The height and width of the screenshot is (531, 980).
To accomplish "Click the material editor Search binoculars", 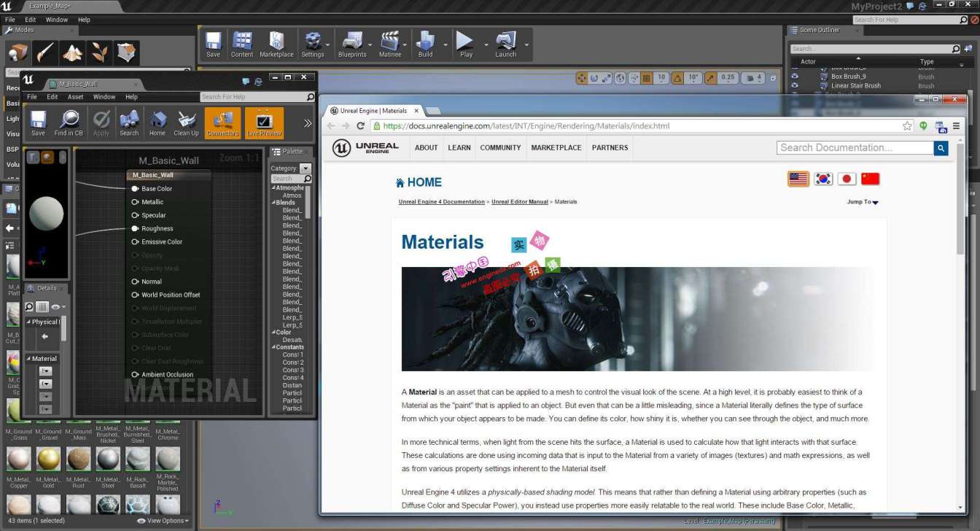I will point(129,123).
